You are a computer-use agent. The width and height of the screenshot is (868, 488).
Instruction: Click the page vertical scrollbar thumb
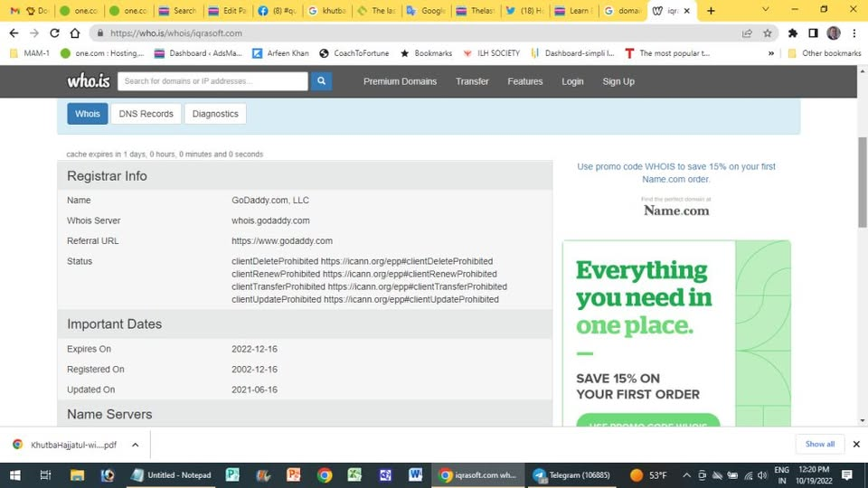(862, 182)
